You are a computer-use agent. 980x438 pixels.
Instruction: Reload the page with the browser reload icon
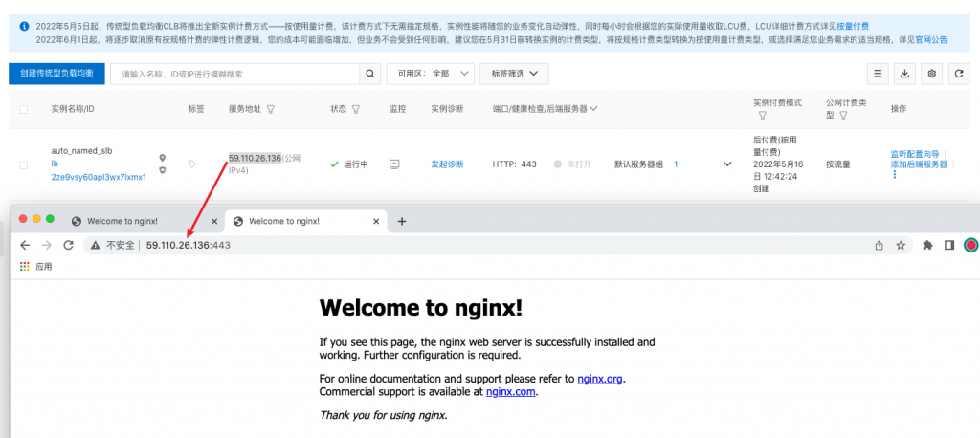click(69, 246)
